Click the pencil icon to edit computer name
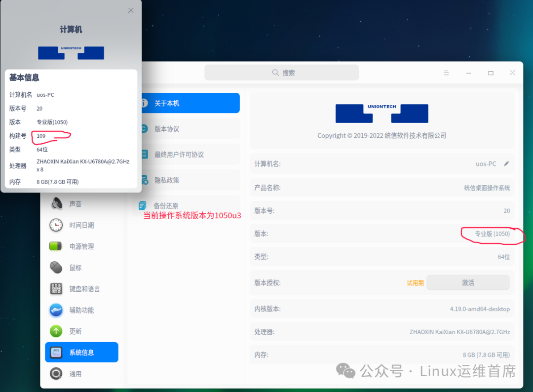 click(x=506, y=163)
